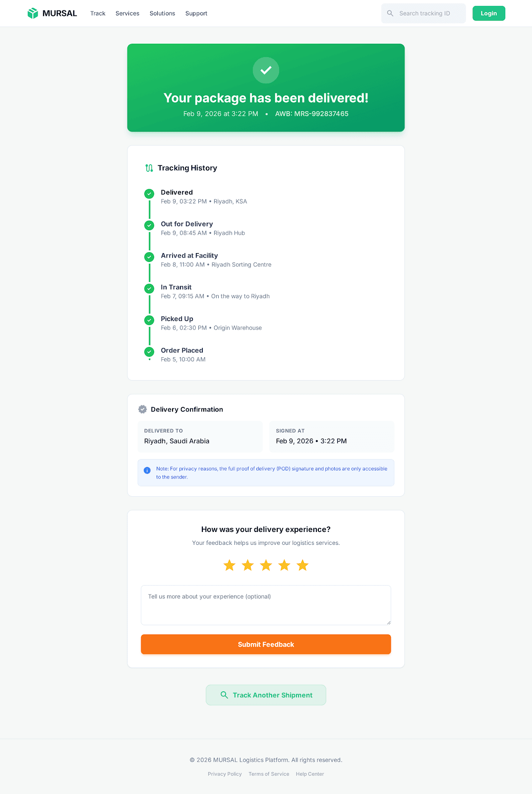Select the Track nav item
The width and height of the screenshot is (532, 794).
98,13
